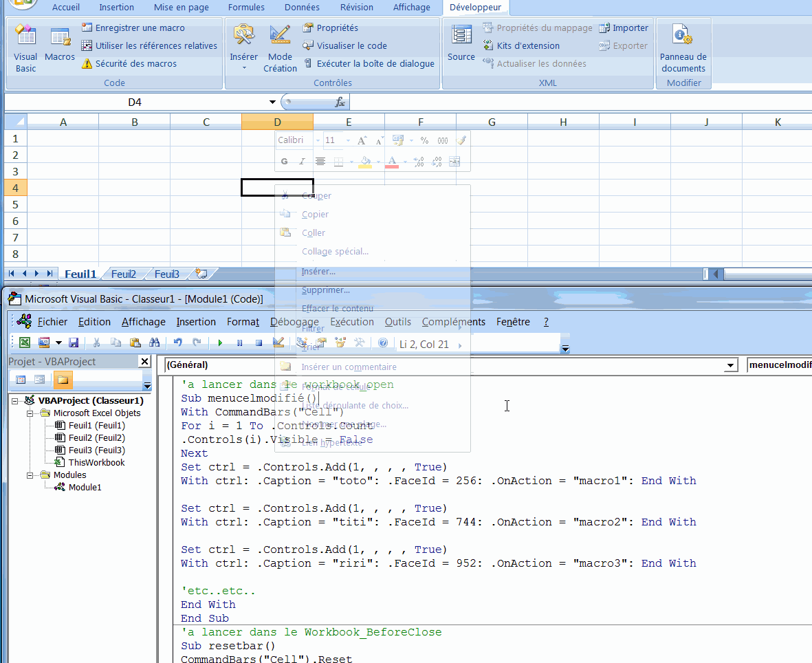812x663 pixels.
Task: Toggle folders view in Project panel
Action: coord(63,380)
